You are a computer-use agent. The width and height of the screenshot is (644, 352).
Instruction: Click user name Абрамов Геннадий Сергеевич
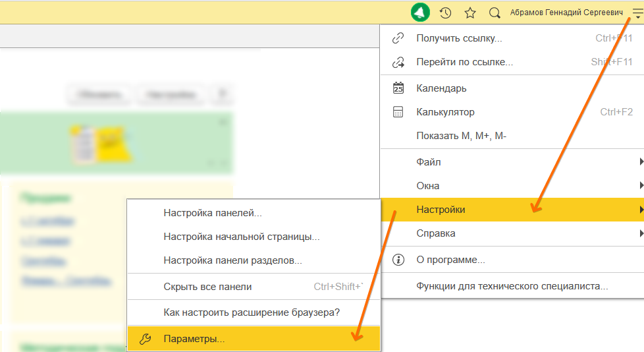(566, 13)
